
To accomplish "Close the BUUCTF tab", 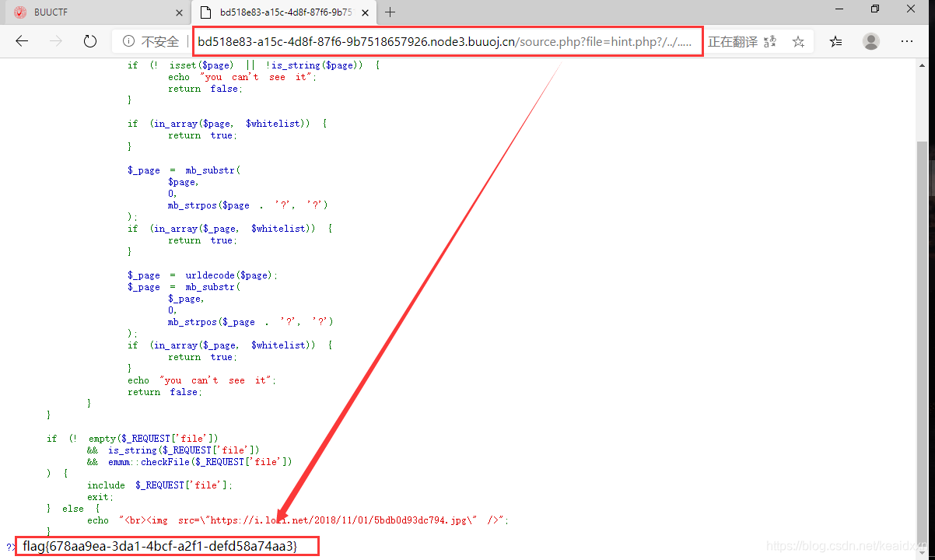I will pyautogui.click(x=180, y=12).
